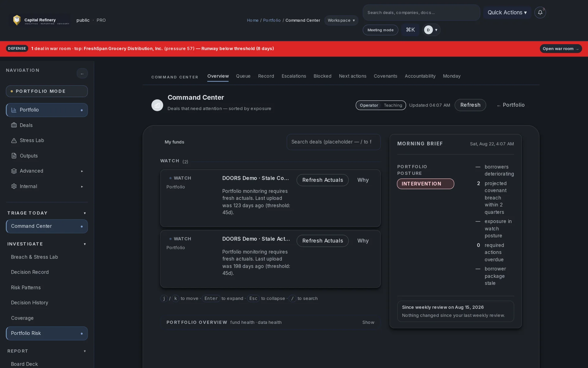This screenshot has height=368, width=588.
Task: Switch to the Escalations tab
Action: 294,76
